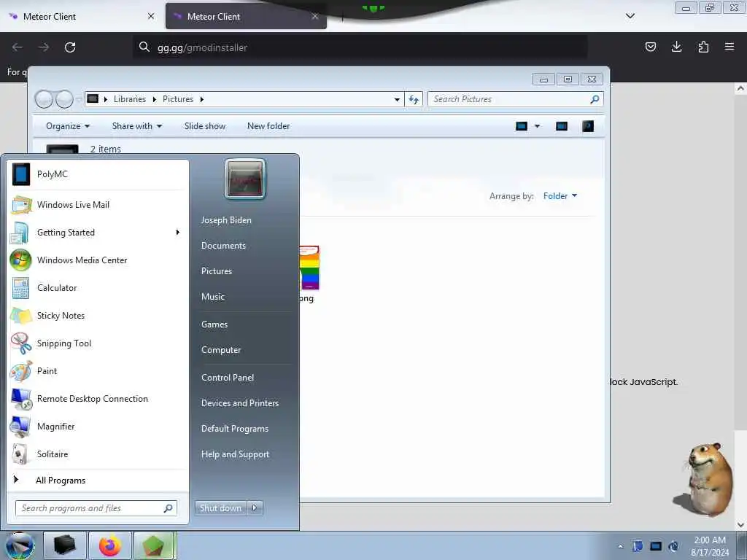This screenshot has height=560, width=747.
Task: Click the Windows Start orb
Action: 20,545
